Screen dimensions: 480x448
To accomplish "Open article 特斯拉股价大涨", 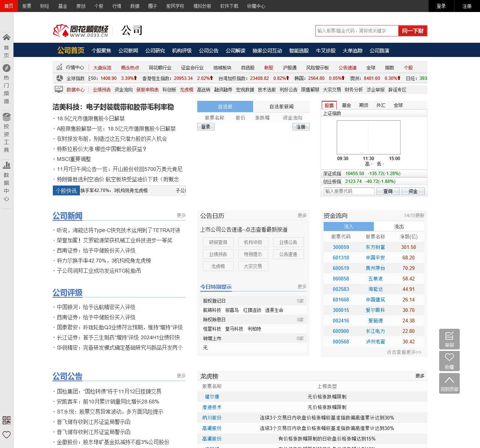I will pos(102,149).
